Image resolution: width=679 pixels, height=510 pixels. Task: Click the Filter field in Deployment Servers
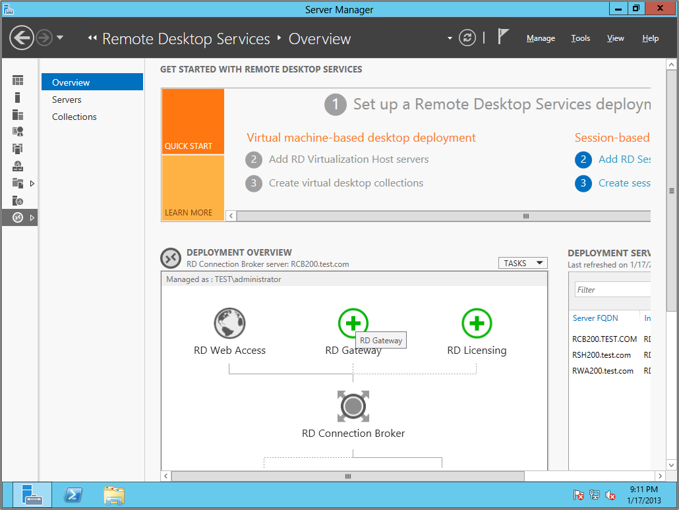tap(612, 290)
